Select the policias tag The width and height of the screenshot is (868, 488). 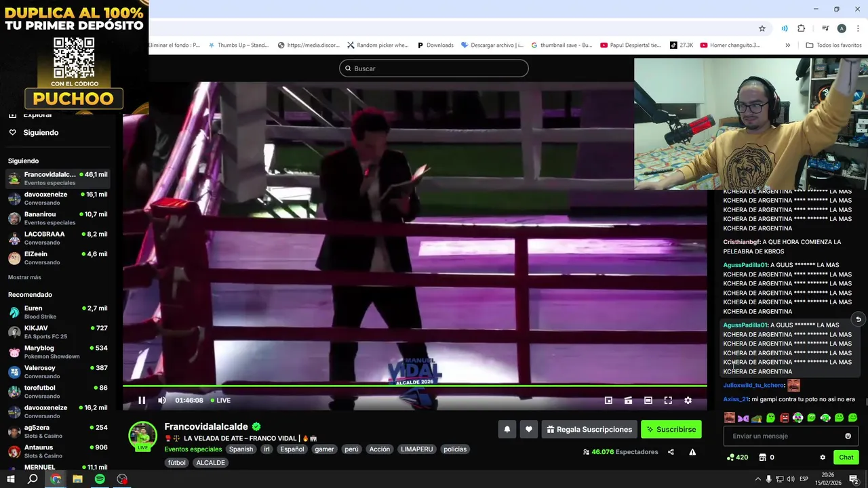coord(455,449)
